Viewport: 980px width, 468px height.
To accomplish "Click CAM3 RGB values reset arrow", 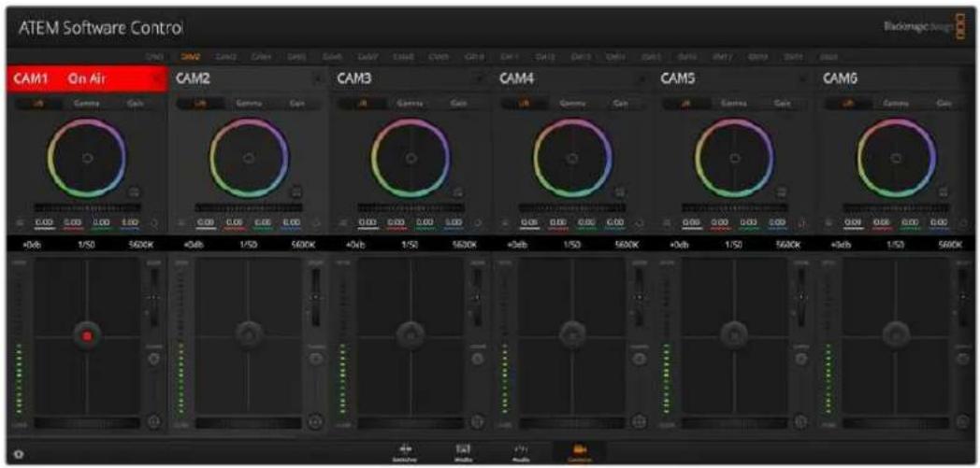I will tap(478, 221).
